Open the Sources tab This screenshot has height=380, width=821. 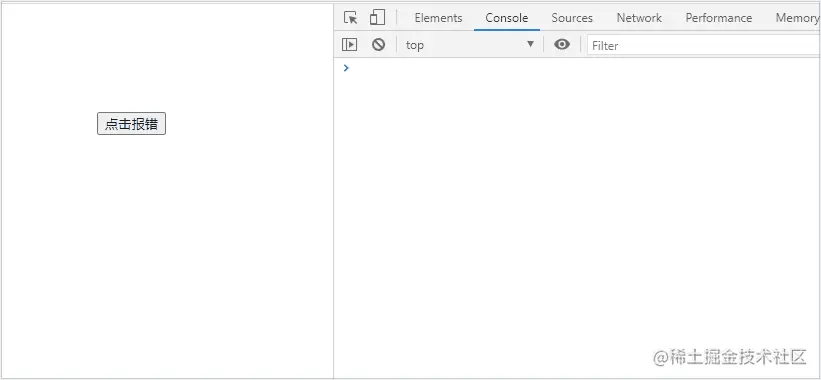click(x=572, y=18)
